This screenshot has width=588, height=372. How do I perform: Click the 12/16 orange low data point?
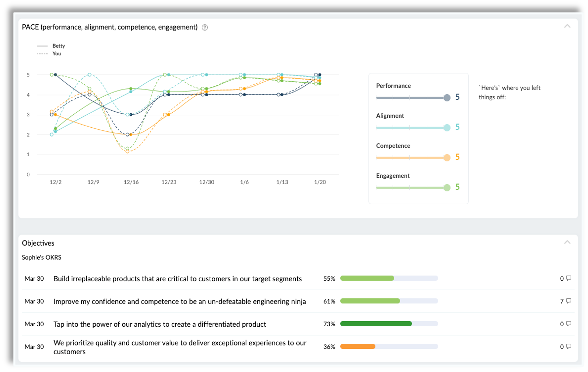coord(128,152)
